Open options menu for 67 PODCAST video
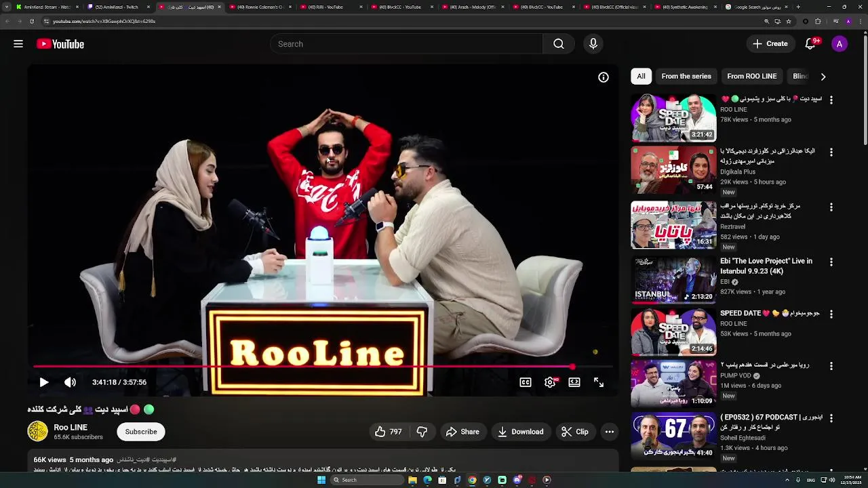 coord(831,419)
